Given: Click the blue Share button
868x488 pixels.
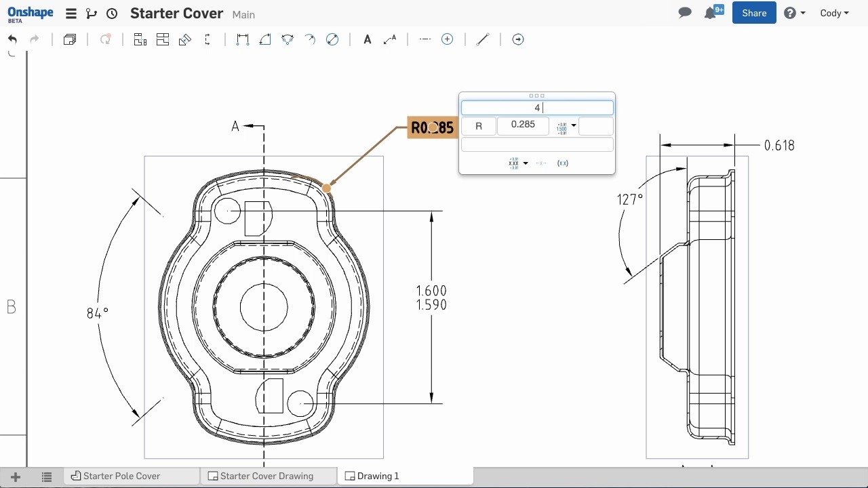Looking at the screenshot, I should point(754,13).
